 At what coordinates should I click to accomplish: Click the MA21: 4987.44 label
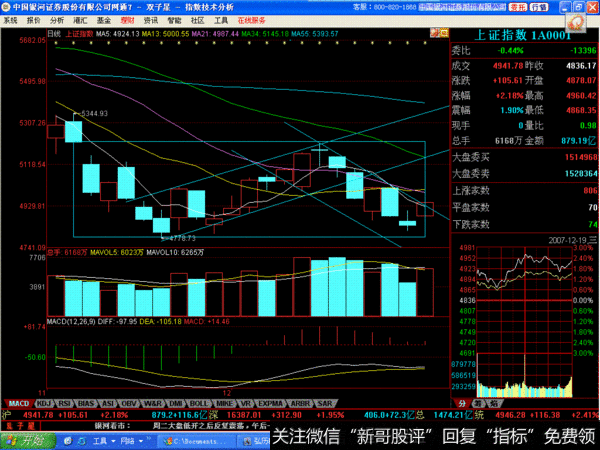(x=215, y=34)
